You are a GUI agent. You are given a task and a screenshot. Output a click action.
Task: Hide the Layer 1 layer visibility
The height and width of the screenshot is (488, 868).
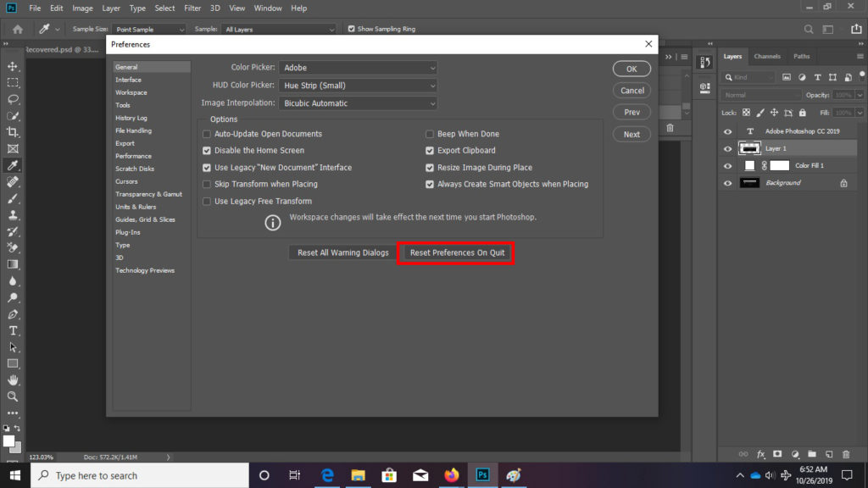tap(728, 149)
